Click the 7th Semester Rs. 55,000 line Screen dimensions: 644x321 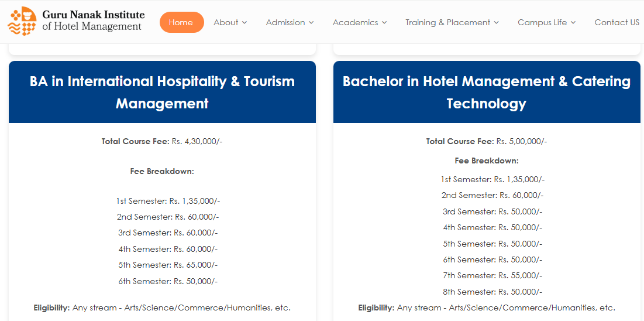(x=492, y=275)
